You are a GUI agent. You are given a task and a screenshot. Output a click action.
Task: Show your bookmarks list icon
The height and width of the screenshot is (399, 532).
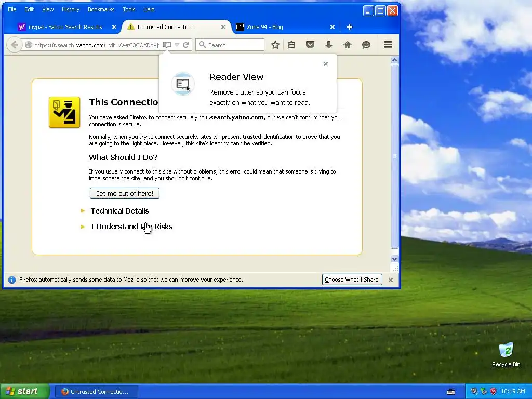pyautogui.click(x=291, y=45)
